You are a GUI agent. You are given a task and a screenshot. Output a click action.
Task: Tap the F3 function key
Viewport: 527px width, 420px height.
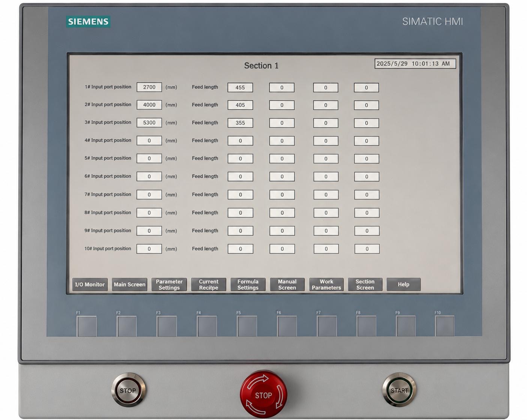coord(167,326)
